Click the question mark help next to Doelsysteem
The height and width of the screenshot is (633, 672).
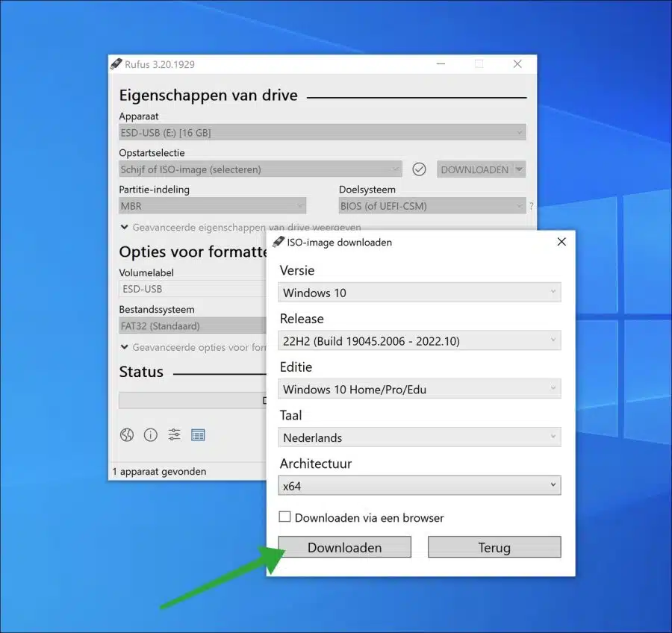[x=532, y=206]
